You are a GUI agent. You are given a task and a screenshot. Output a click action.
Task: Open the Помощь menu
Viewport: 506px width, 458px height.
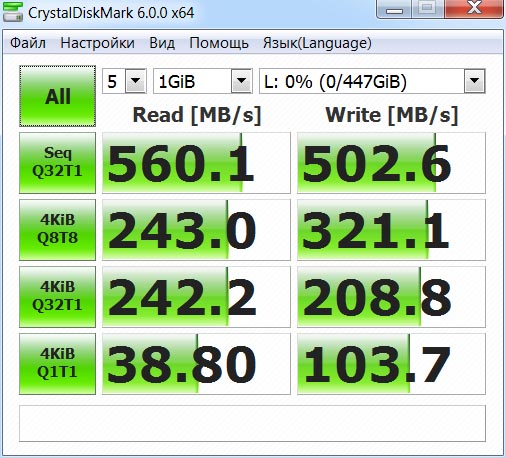click(x=219, y=43)
